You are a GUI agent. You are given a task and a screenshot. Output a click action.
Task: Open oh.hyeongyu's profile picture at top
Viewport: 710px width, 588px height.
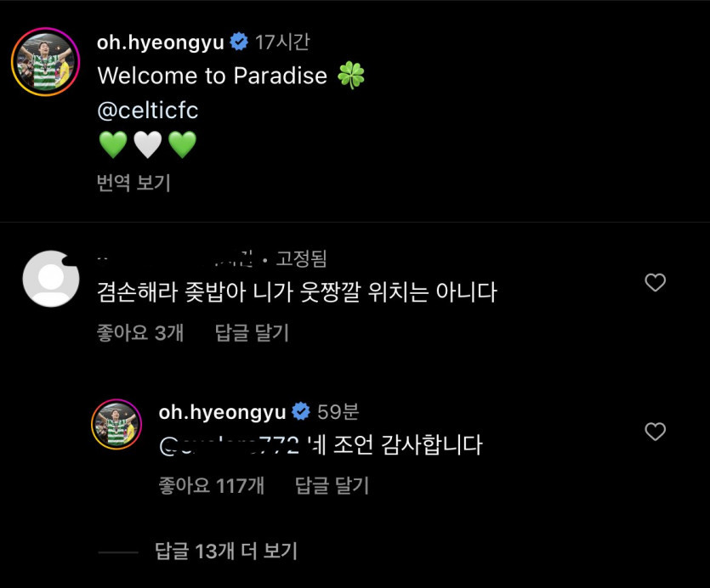pos(45,61)
